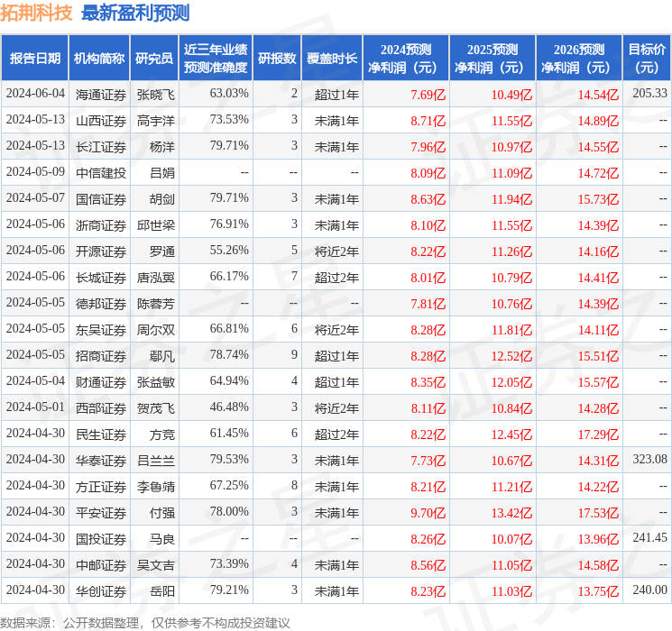Select the 华泰证券 institution cell
This screenshot has height=631, width=672.
tap(101, 461)
